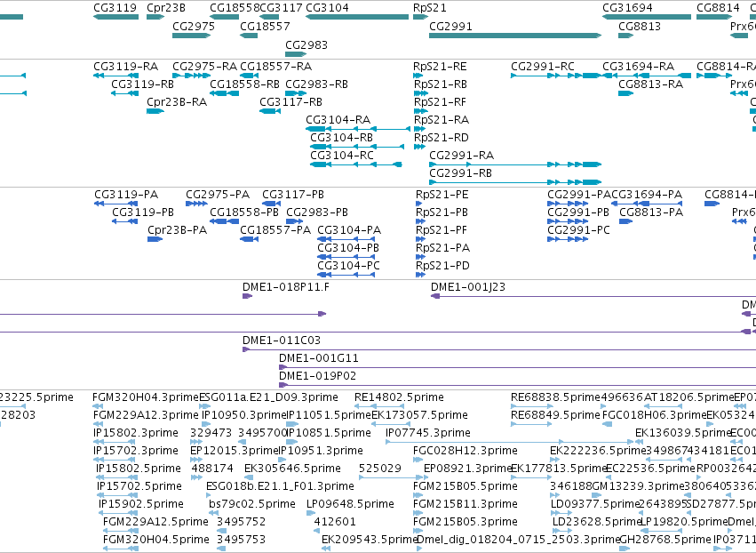Select protein CG3119-PB
This screenshot has width=756, height=553.
(x=143, y=212)
